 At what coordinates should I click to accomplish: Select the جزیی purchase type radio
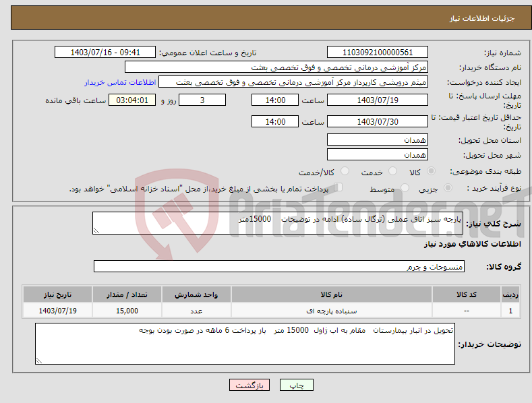tap(448, 187)
